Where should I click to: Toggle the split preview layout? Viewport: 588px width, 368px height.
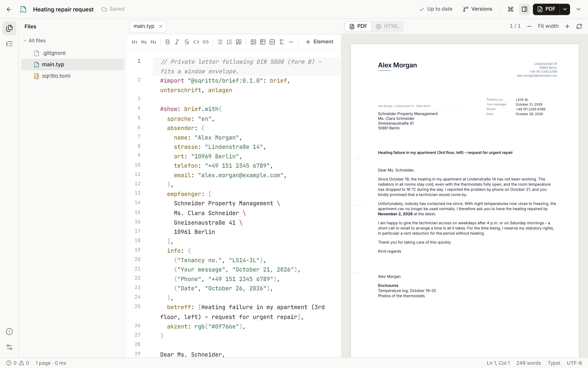[x=525, y=9]
